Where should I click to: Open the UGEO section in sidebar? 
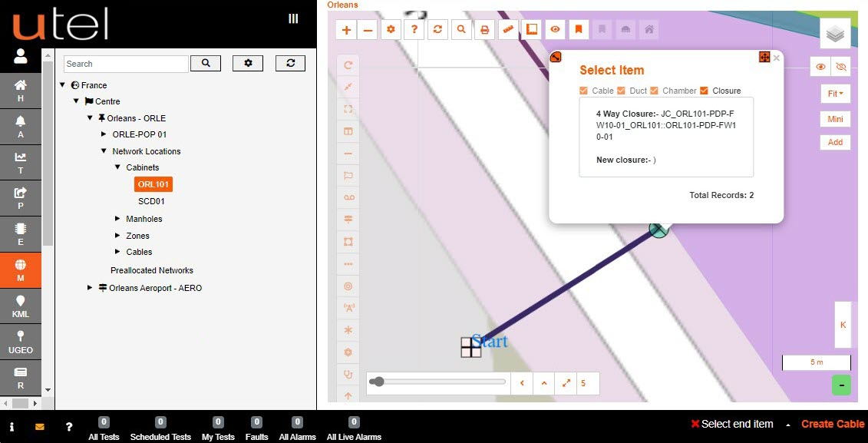click(x=21, y=342)
